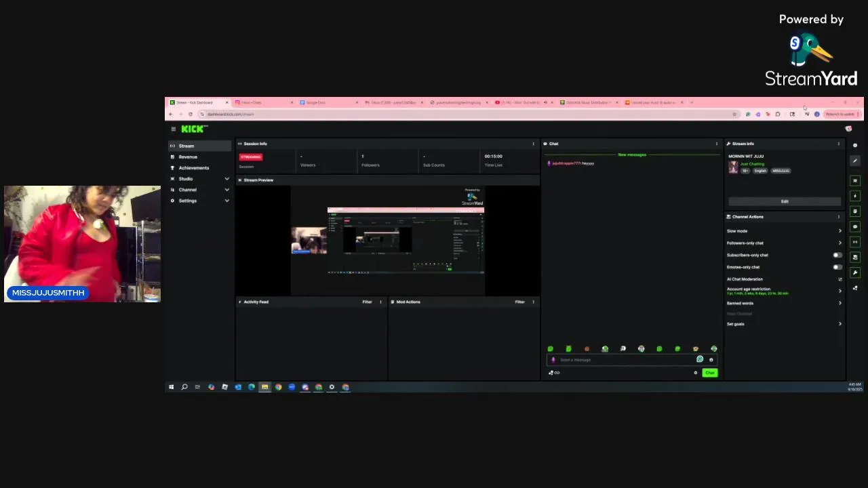Click wrench icon in right rail
This screenshot has width=868, height=488.
855,272
